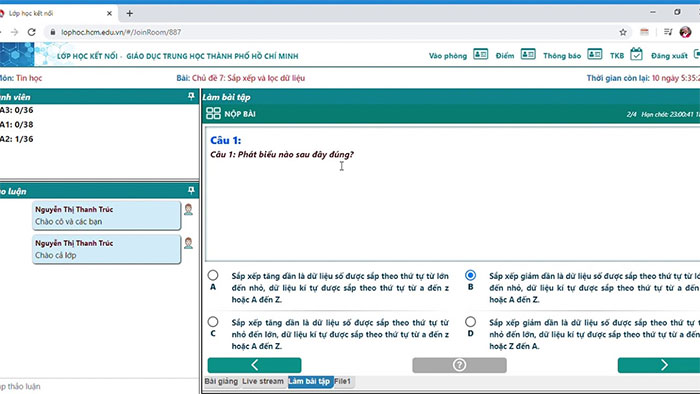This screenshot has height=394, width=700.
Task: Go to the next question arrow
Action: 659,365
